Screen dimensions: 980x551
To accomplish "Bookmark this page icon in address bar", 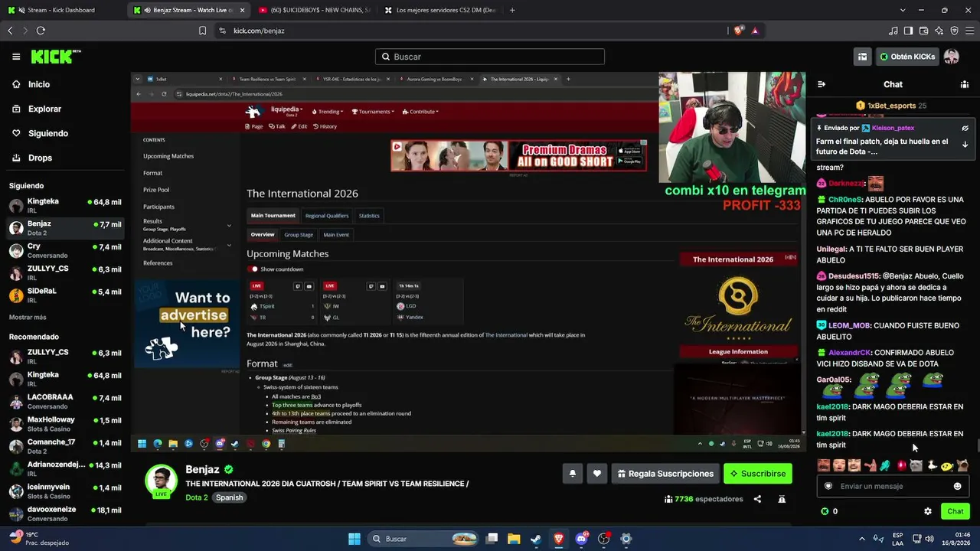I will pyautogui.click(x=202, y=31).
